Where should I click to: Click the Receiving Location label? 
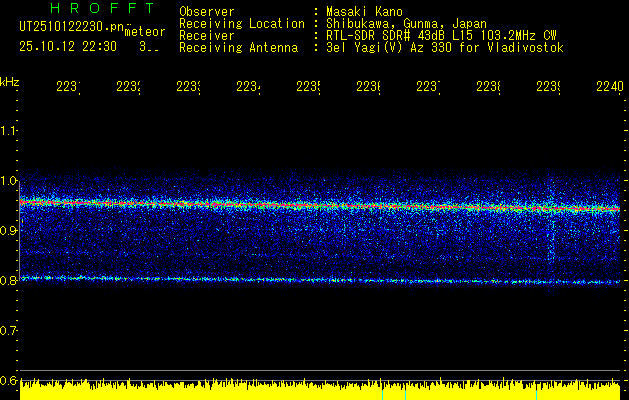point(242,24)
